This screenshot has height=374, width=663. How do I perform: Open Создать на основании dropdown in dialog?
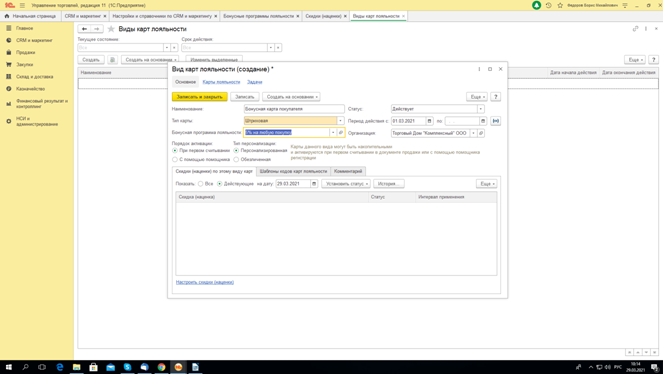coord(291,97)
